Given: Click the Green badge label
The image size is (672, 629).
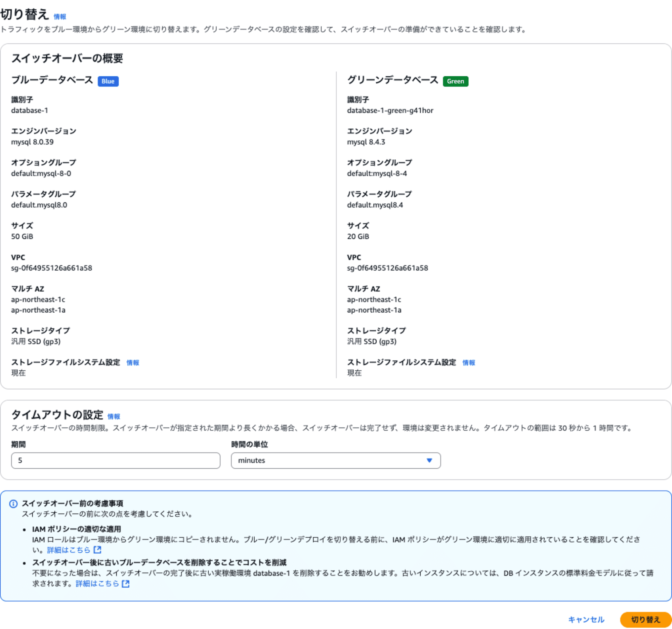Looking at the screenshot, I should click(x=455, y=81).
